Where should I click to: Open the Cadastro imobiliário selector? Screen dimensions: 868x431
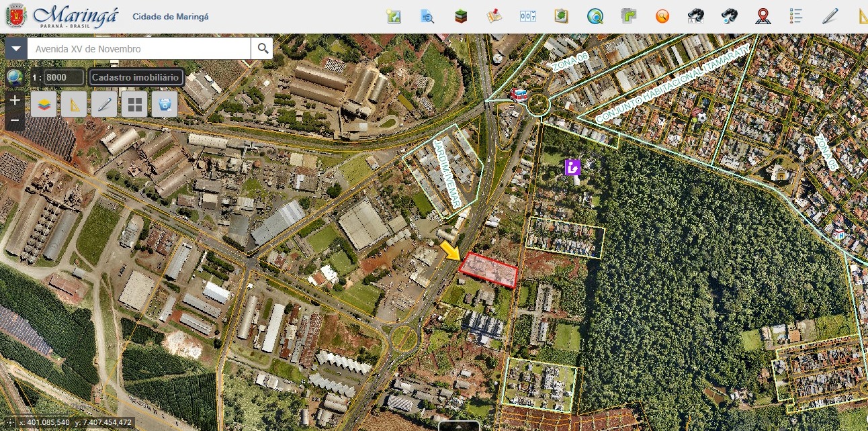tap(136, 77)
